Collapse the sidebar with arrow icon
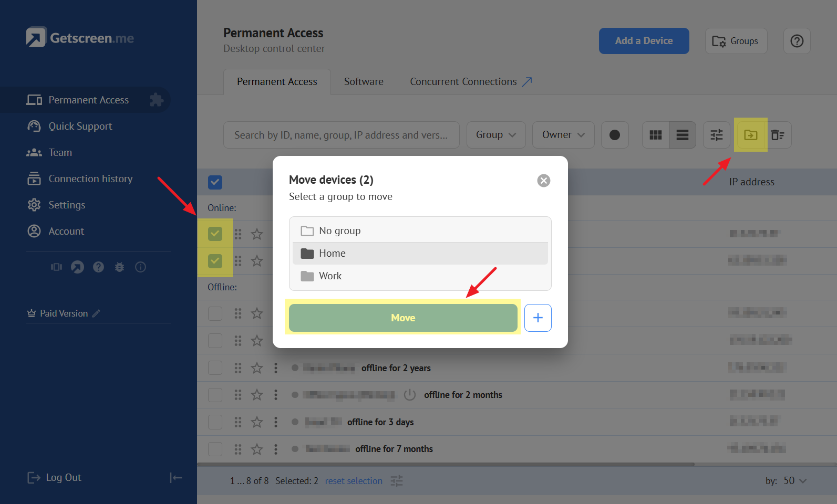The height and width of the screenshot is (504, 837). point(175,477)
